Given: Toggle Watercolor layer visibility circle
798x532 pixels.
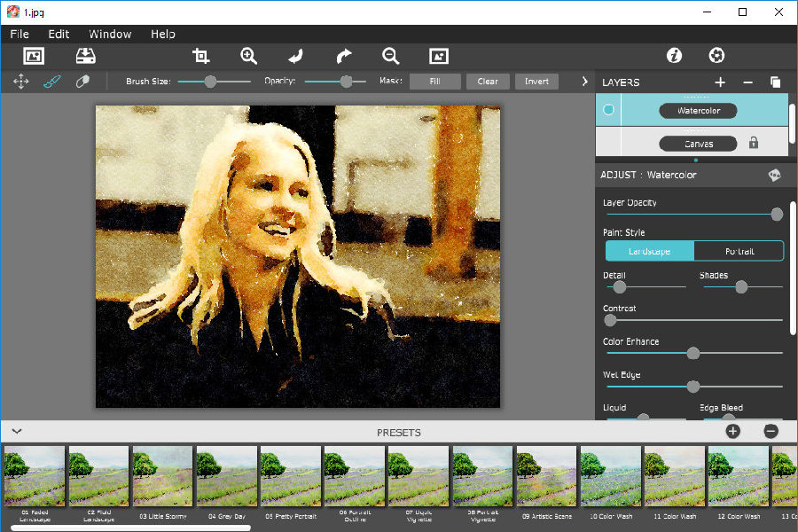Looking at the screenshot, I should point(608,111).
